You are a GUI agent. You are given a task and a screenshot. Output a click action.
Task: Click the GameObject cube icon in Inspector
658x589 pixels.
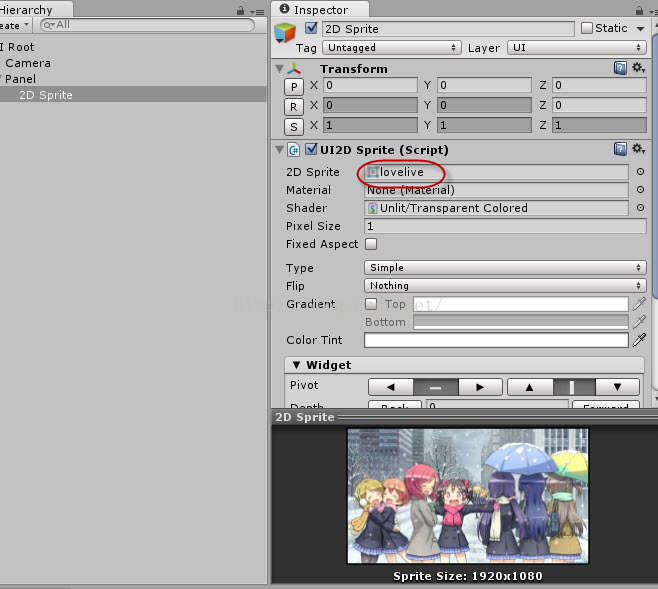pyautogui.click(x=285, y=33)
